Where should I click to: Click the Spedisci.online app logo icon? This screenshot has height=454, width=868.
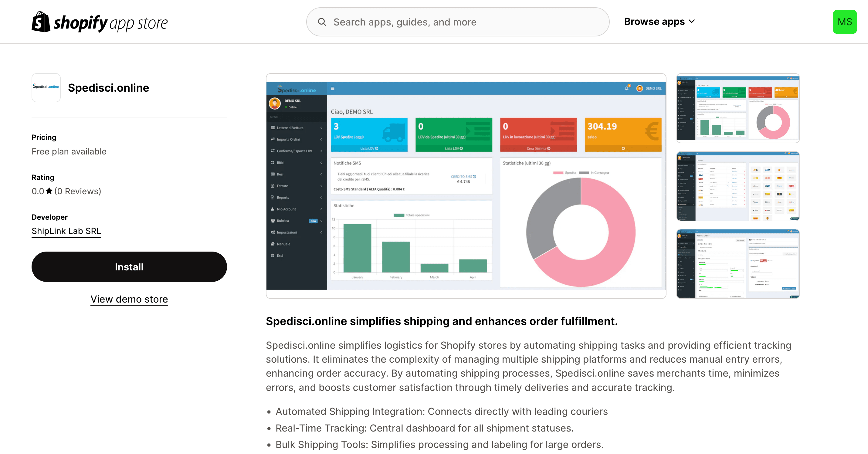(46, 88)
